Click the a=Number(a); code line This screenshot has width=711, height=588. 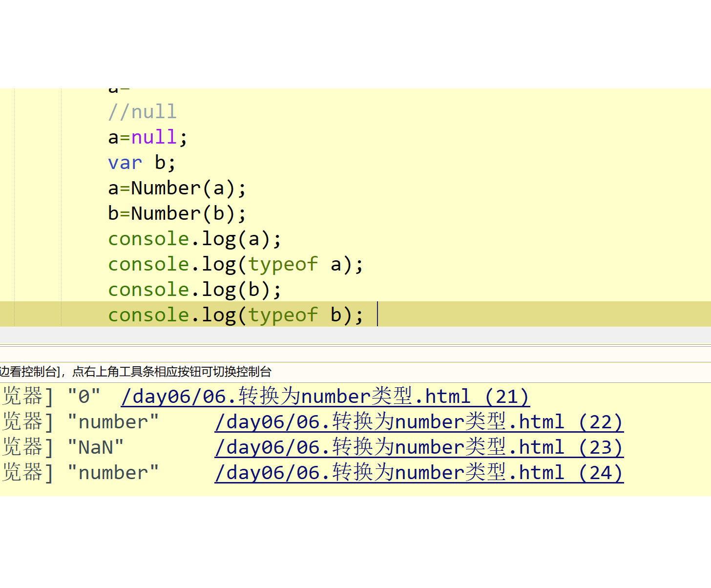coord(177,188)
